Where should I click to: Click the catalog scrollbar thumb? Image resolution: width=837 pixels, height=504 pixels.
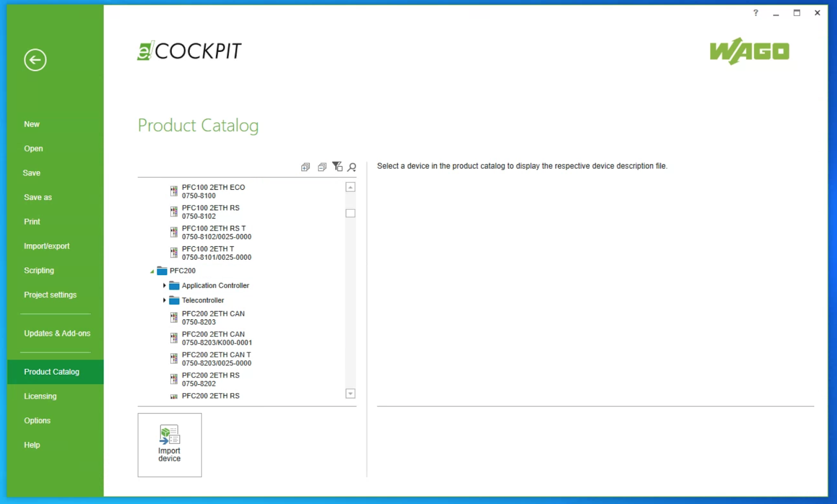[x=350, y=213]
